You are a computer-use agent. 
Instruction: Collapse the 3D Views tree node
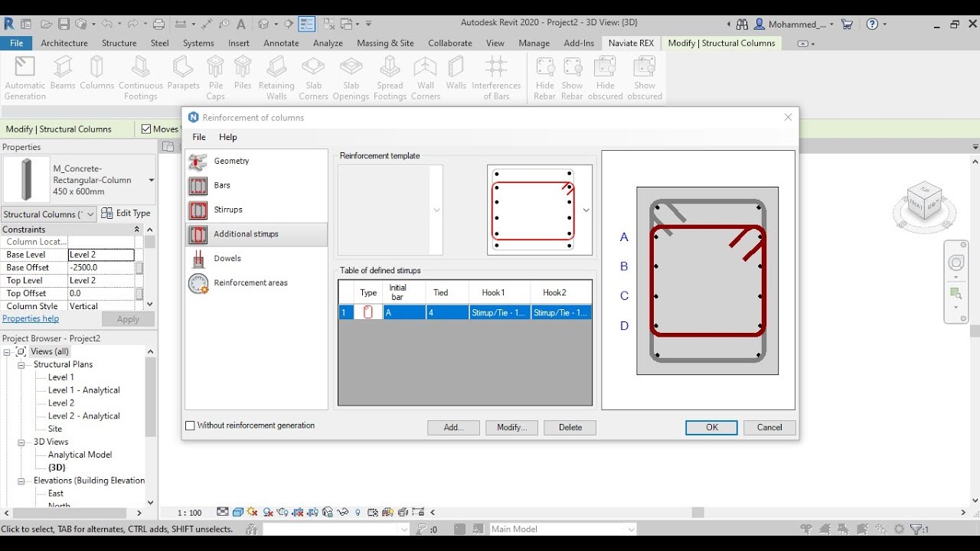[21, 442]
